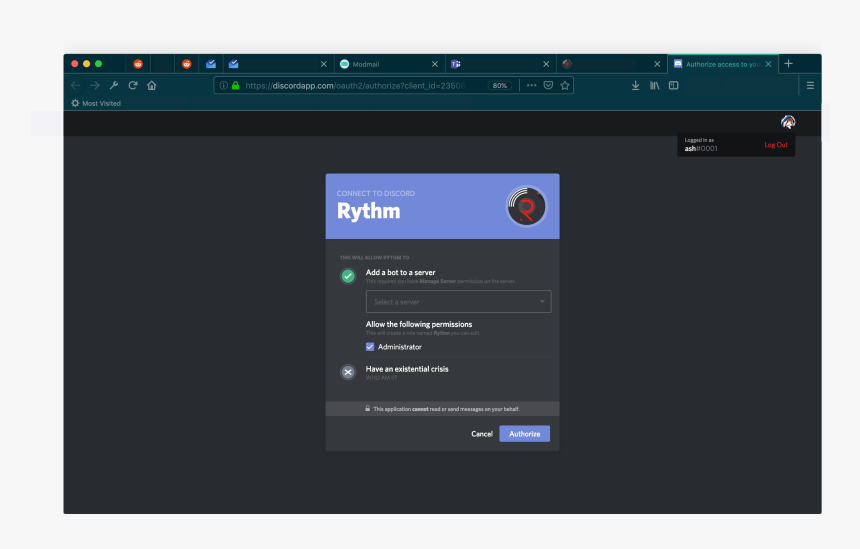Click the Discord user avatar
Screen dimensions: 860x549
click(x=788, y=122)
